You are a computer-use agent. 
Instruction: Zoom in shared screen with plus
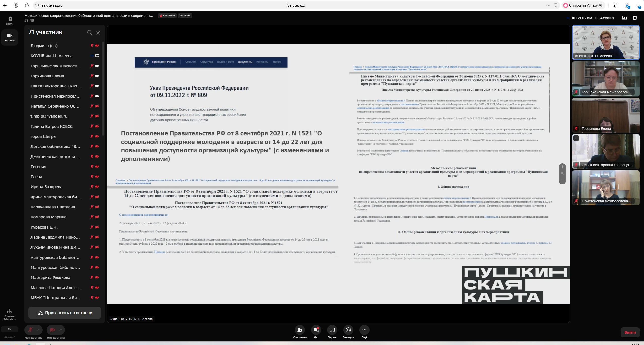[562, 167]
